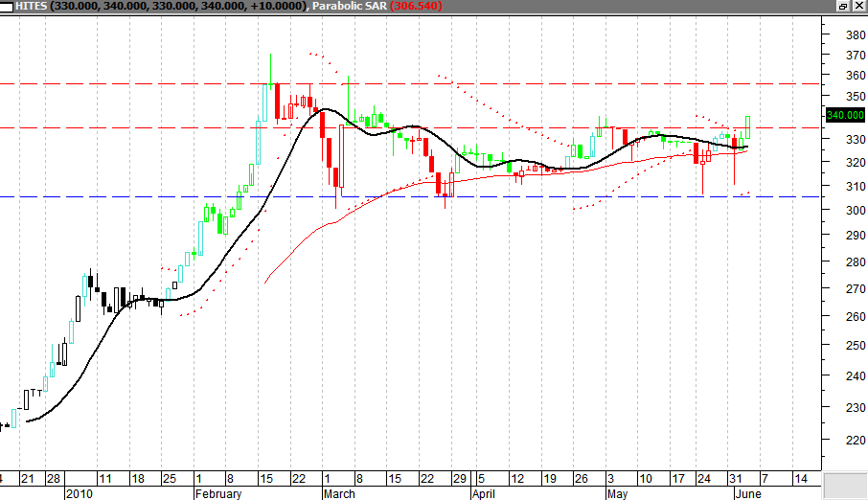
Task: Select the March month label
Action: pyautogui.click(x=339, y=493)
